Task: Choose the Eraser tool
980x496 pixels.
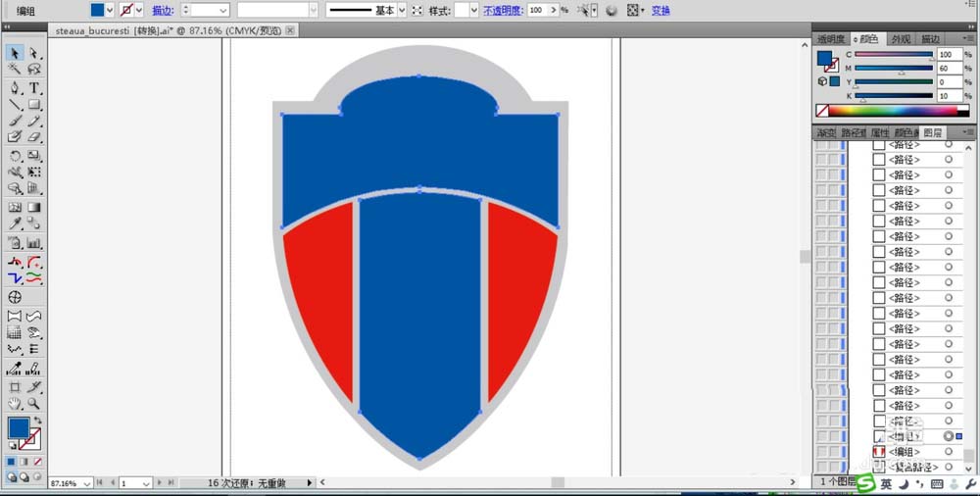Action: click(34, 136)
